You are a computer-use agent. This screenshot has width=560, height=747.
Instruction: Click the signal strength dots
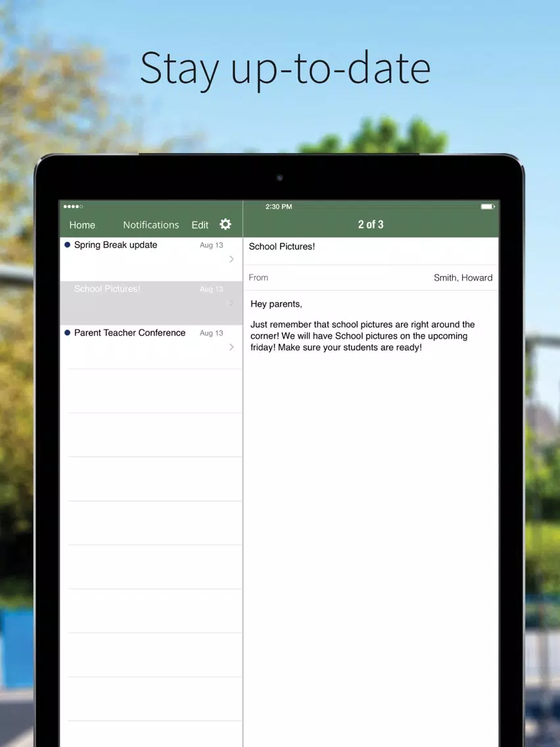(74, 206)
